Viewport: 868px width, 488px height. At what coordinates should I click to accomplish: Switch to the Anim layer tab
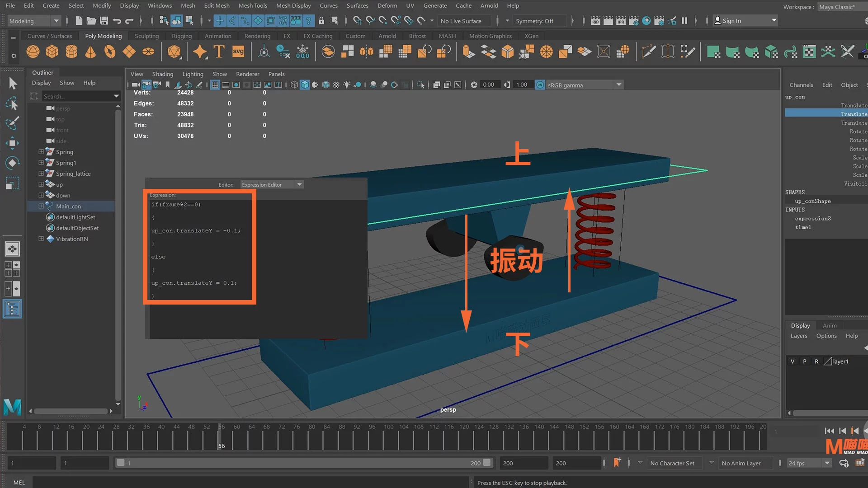coord(830,325)
